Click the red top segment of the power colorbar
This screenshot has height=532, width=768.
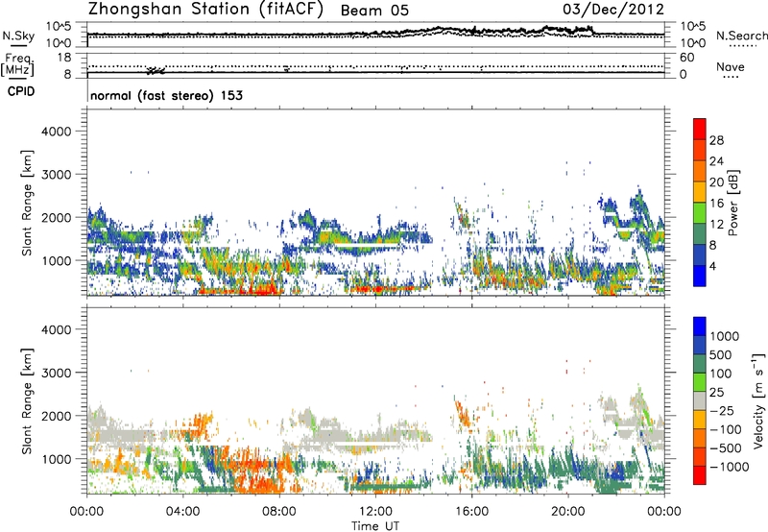tap(700, 129)
